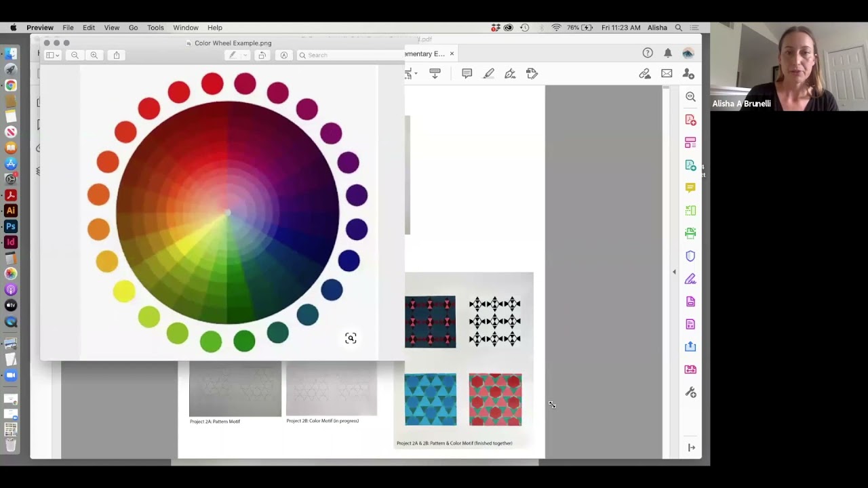Open Protect shield tool in Acrobat pane

tap(690, 256)
